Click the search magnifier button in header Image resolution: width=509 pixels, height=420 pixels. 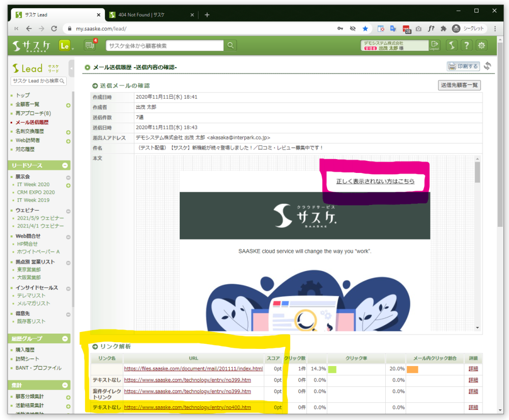tap(231, 46)
